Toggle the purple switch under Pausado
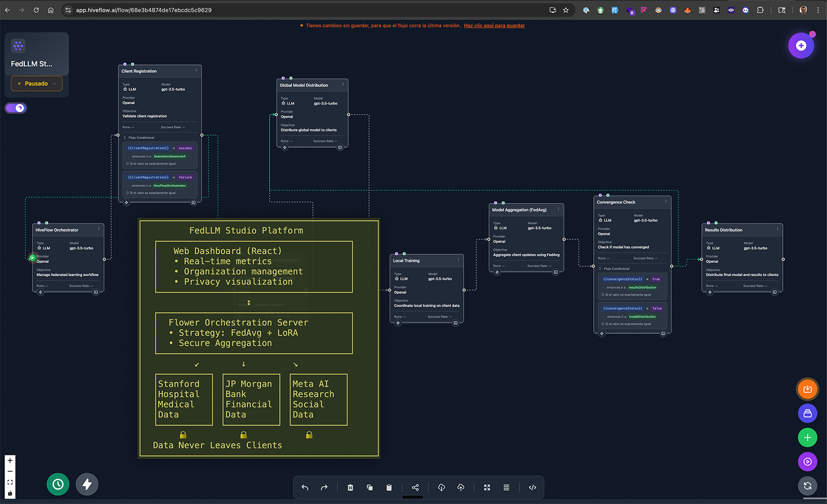Screen dimensions: 827x504 pos(16,108)
